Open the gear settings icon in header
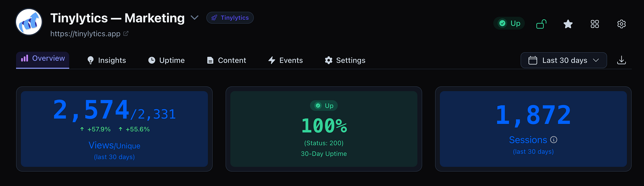The height and width of the screenshot is (186, 644). (621, 24)
